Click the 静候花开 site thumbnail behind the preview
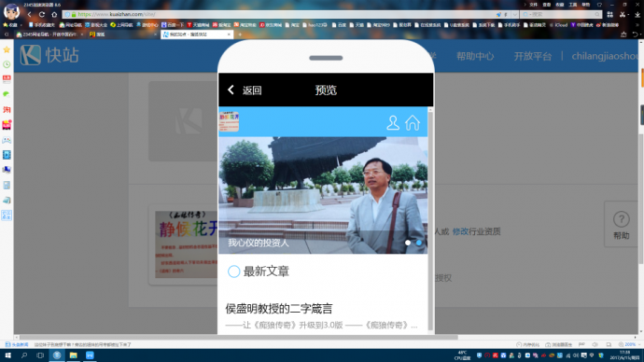The width and height of the screenshot is (644, 362). (186, 244)
